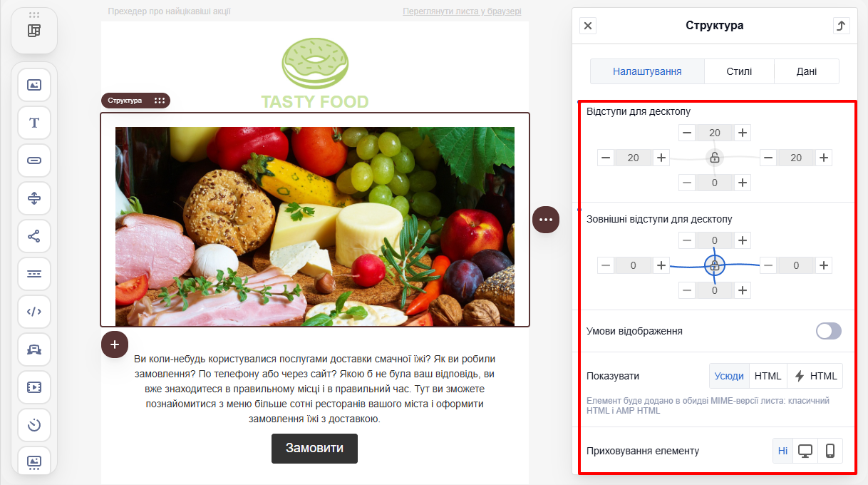Toggle the desktop paddings lock icon
Image resolution: width=868 pixels, height=485 pixels.
point(715,158)
